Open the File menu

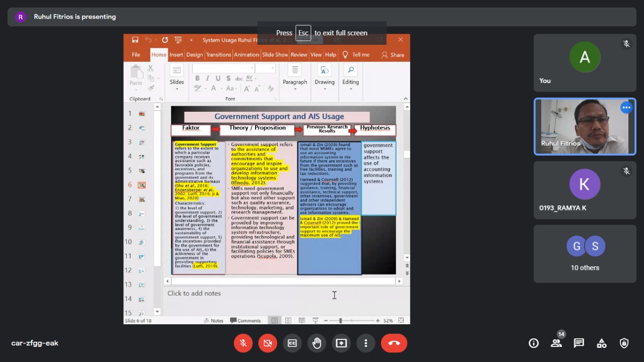tap(136, 55)
